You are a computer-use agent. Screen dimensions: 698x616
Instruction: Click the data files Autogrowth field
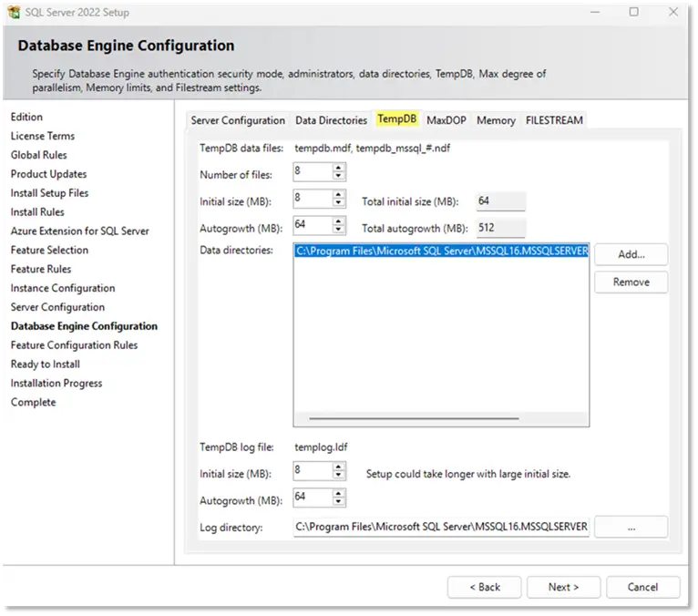(x=313, y=225)
